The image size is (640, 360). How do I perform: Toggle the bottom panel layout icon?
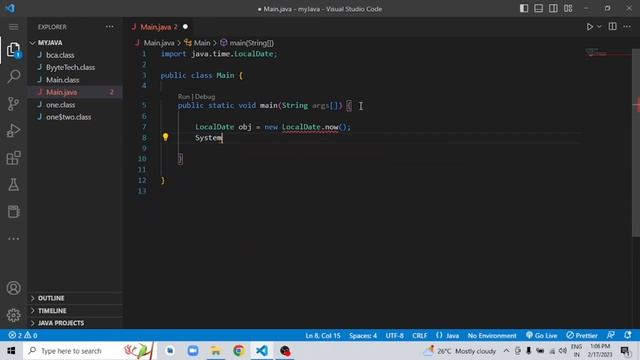538,9
